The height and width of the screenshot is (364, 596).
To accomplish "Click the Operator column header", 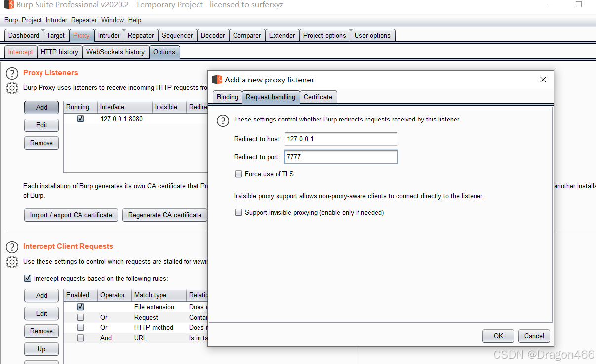I will pyautogui.click(x=115, y=295).
